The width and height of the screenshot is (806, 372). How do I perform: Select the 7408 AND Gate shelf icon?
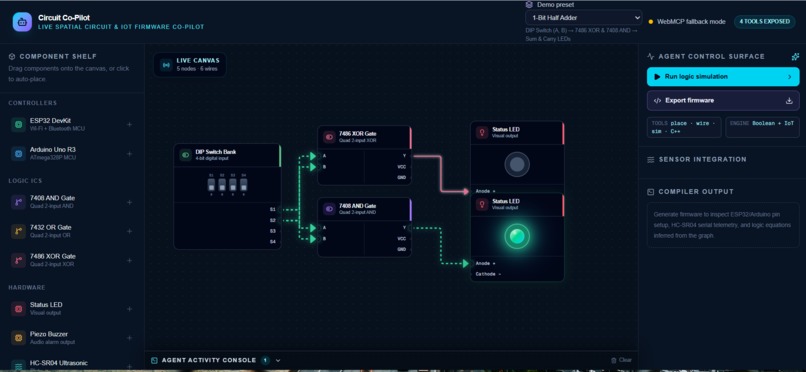click(x=19, y=202)
